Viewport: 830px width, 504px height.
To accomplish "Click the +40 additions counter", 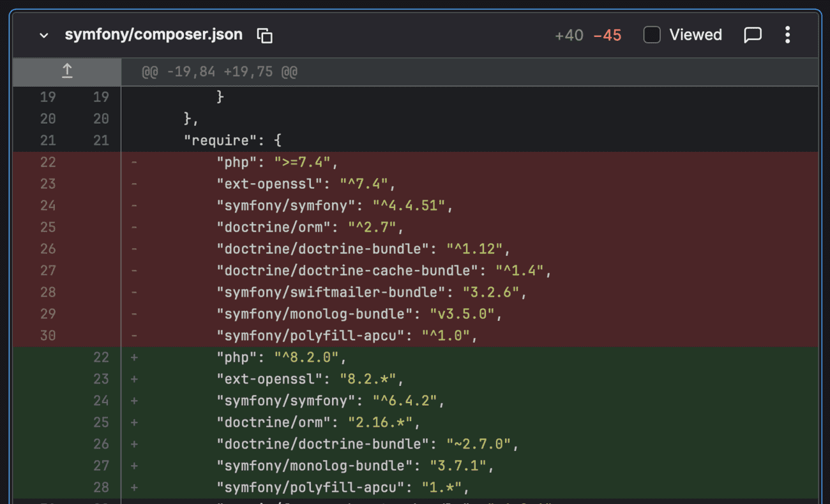I will (x=568, y=35).
